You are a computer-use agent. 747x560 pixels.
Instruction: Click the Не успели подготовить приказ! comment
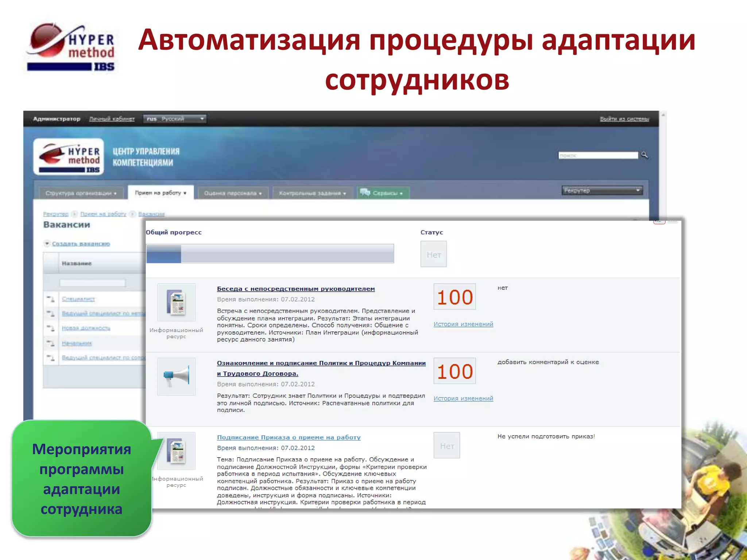(x=546, y=436)
